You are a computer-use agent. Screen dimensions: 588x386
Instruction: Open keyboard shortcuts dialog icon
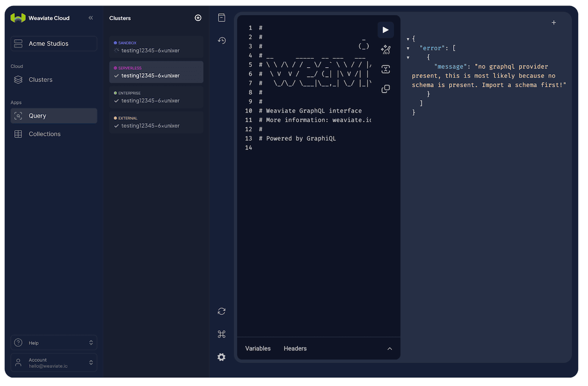pyautogui.click(x=221, y=335)
